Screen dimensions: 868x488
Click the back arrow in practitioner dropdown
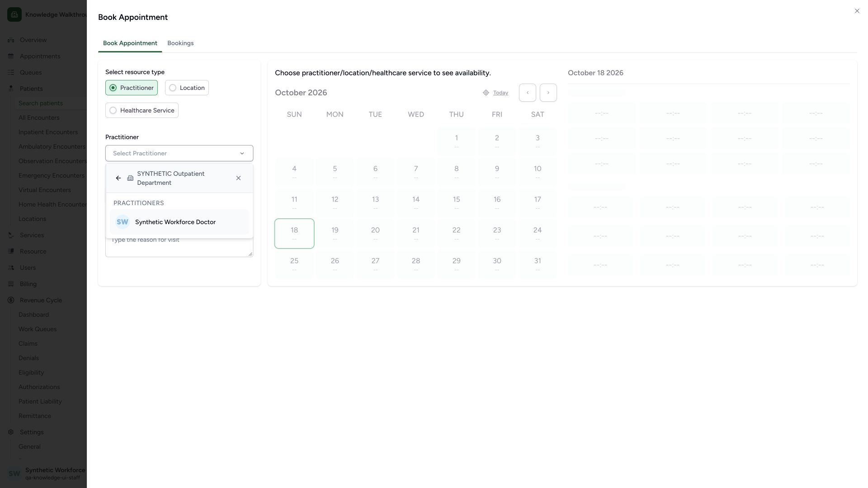118,178
